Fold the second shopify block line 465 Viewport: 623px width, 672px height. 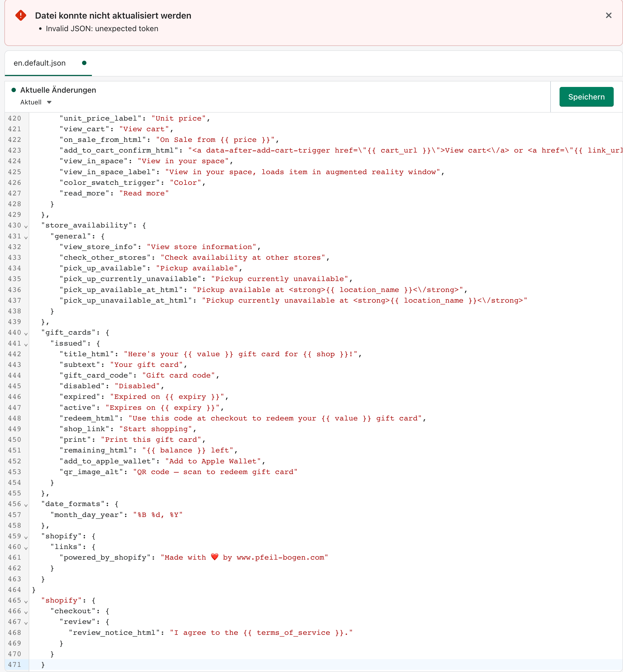point(26,601)
